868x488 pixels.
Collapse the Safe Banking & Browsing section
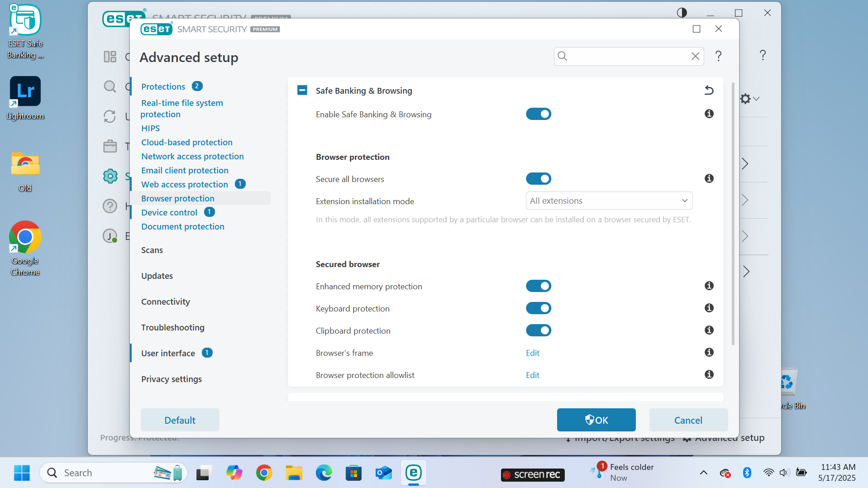pyautogui.click(x=302, y=91)
